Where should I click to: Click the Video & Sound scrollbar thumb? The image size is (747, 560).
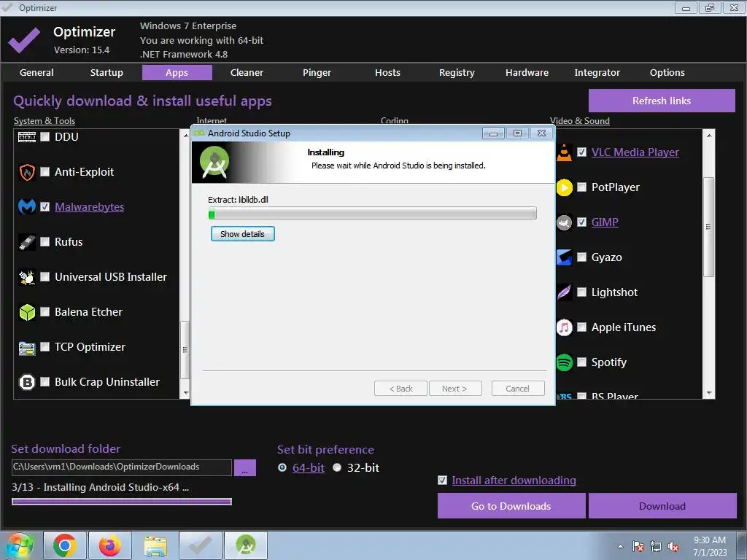pos(708,227)
